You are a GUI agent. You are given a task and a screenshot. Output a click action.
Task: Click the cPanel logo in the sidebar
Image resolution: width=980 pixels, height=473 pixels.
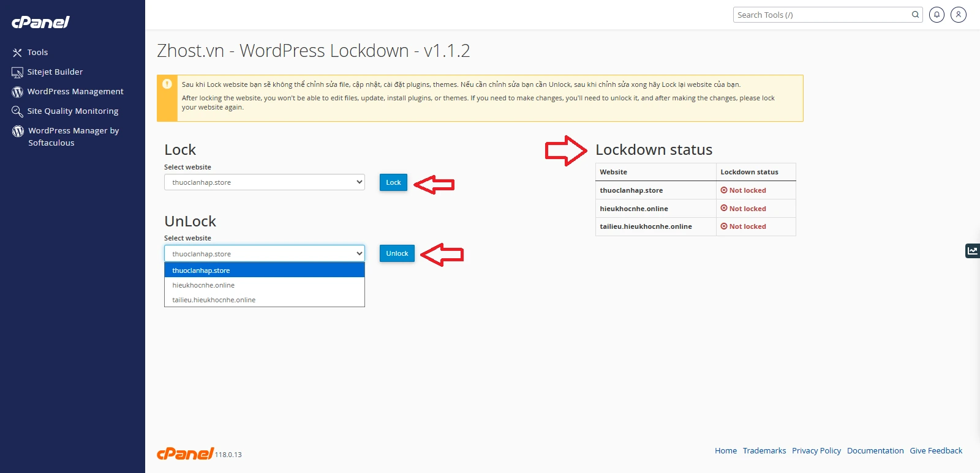point(40,22)
